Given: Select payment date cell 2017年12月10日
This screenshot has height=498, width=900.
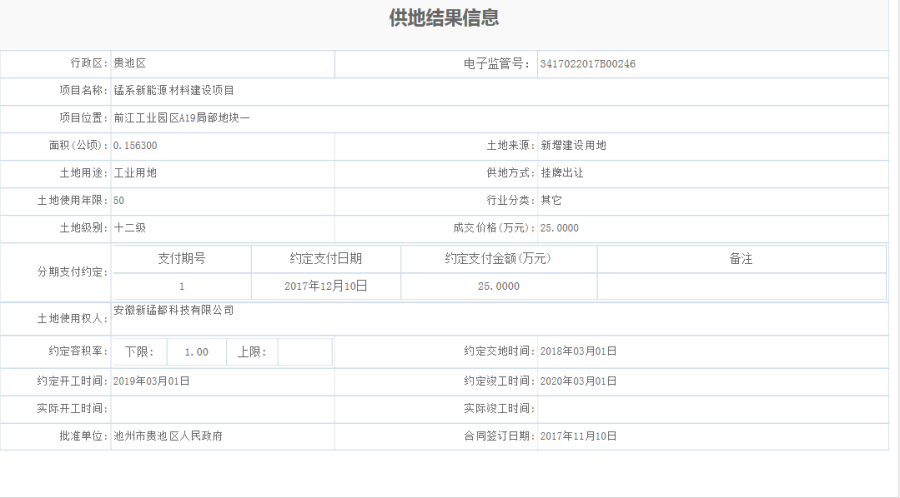Looking at the screenshot, I should tap(326, 286).
